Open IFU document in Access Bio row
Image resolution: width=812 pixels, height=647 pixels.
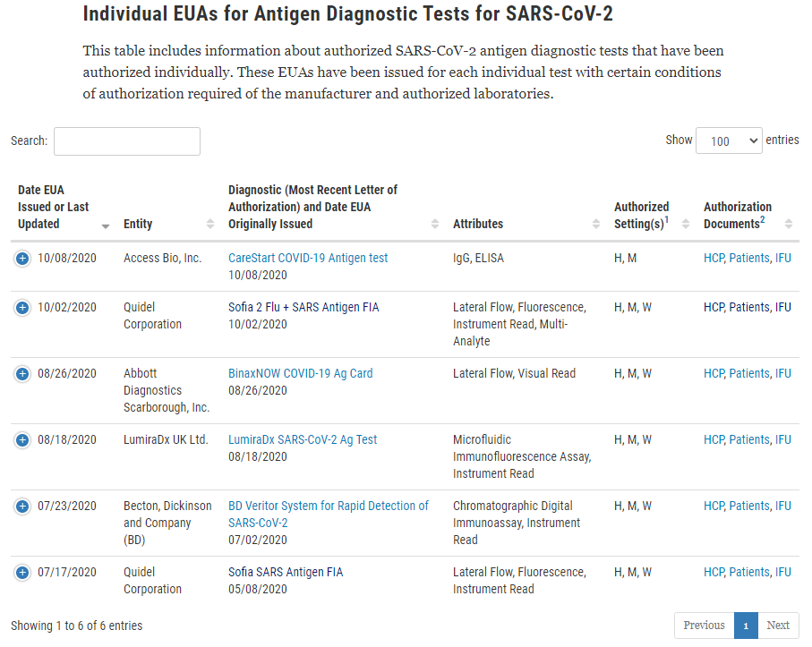(x=783, y=258)
